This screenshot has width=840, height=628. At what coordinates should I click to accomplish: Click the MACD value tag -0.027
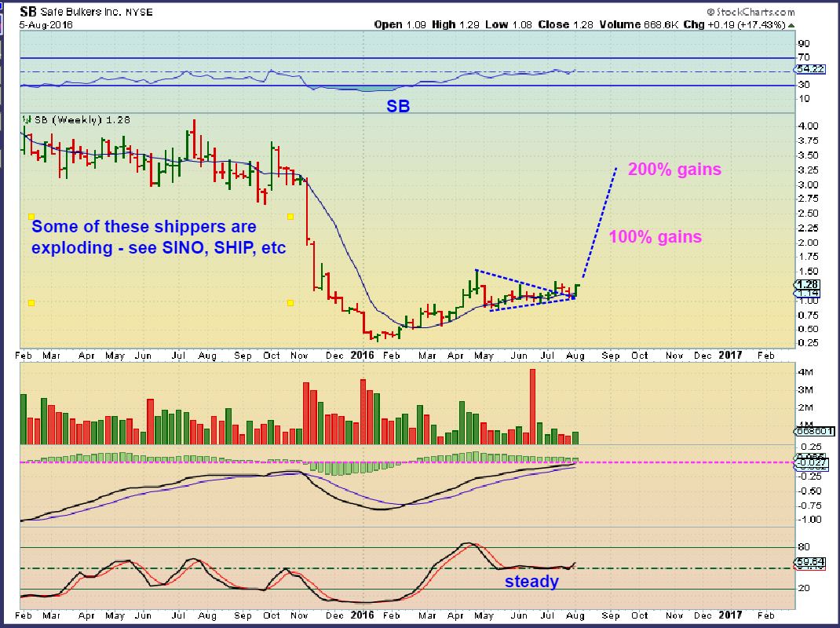pyautogui.click(x=812, y=463)
